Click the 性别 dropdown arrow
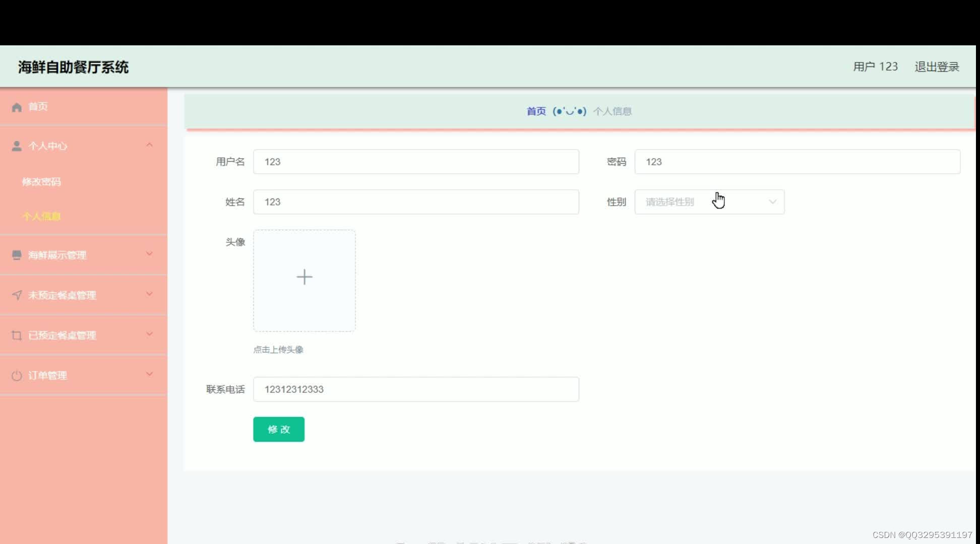980x544 pixels. click(772, 202)
